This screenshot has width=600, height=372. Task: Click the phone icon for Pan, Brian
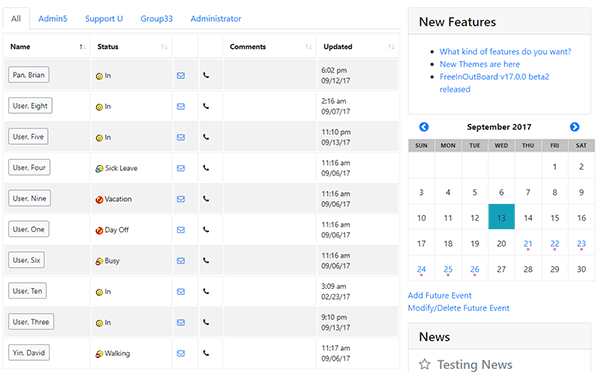(206, 75)
